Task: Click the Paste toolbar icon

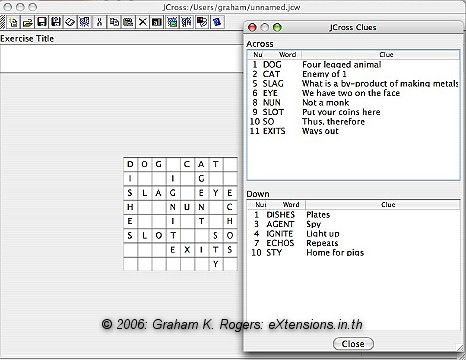Action: click(128, 22)
